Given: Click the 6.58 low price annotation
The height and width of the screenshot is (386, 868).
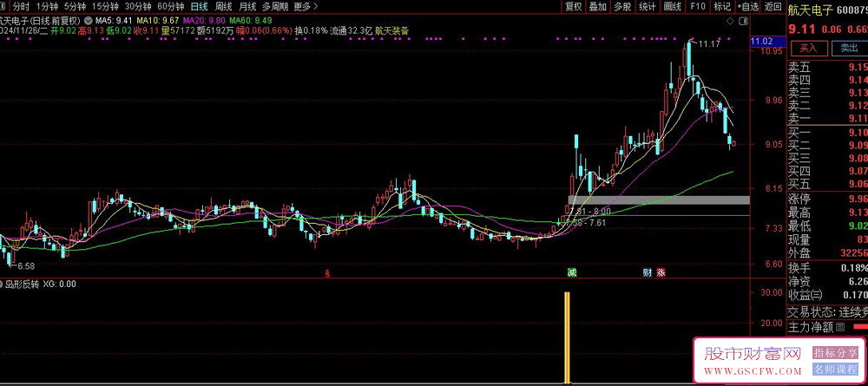Looking at the screenshot, I should [x=26, y=266].
